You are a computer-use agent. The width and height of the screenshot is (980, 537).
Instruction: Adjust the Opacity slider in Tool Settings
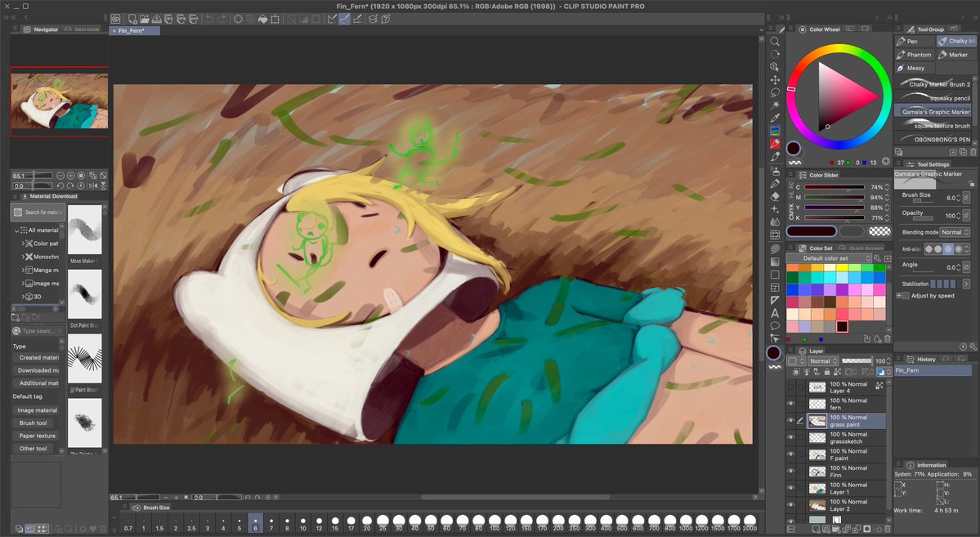point(923,218)
